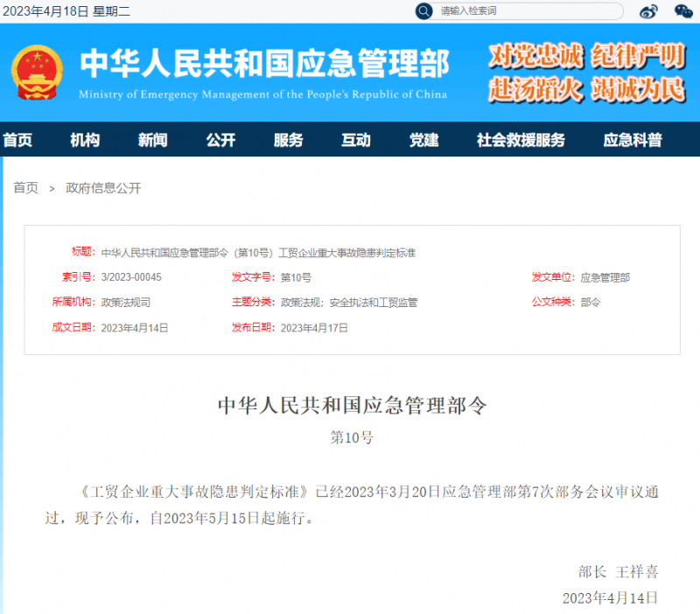Viewport: 700px width, 614px height.
Task: Open the Weibo sharing icon
Action: (647, 11)
